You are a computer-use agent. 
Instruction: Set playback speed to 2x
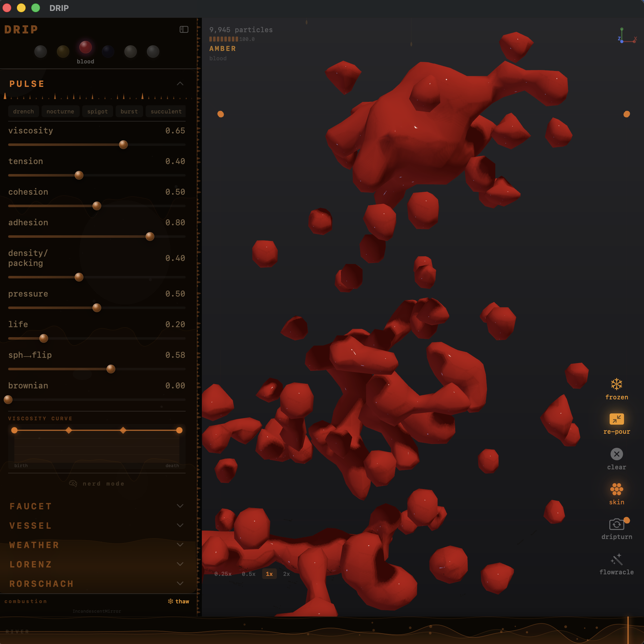point(286,574)
